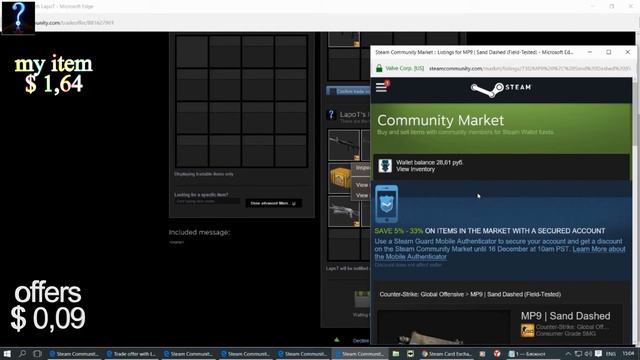Click the MP9 | Sand Dashed item title
Viewport: 640px width, 360px height.
(565, 316)
